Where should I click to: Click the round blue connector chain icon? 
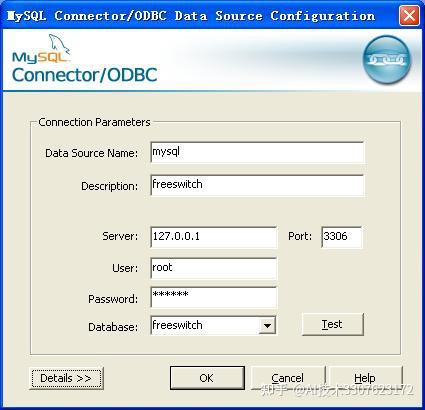387,60
